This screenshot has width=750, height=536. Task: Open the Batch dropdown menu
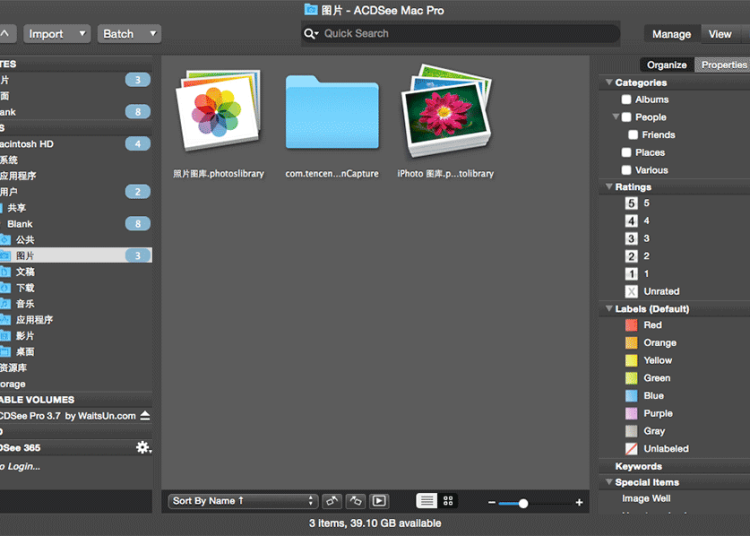click(x=129, y=34)
